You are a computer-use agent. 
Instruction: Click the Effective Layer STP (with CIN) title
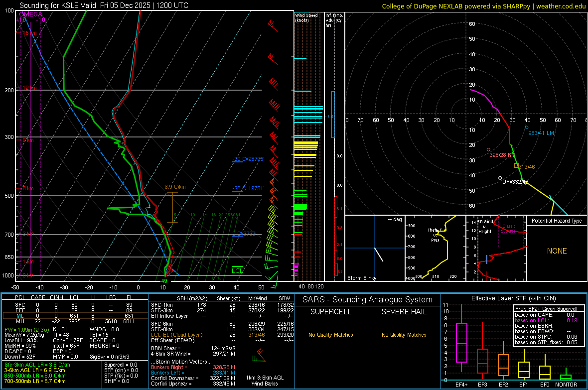(x=513, y=298)
